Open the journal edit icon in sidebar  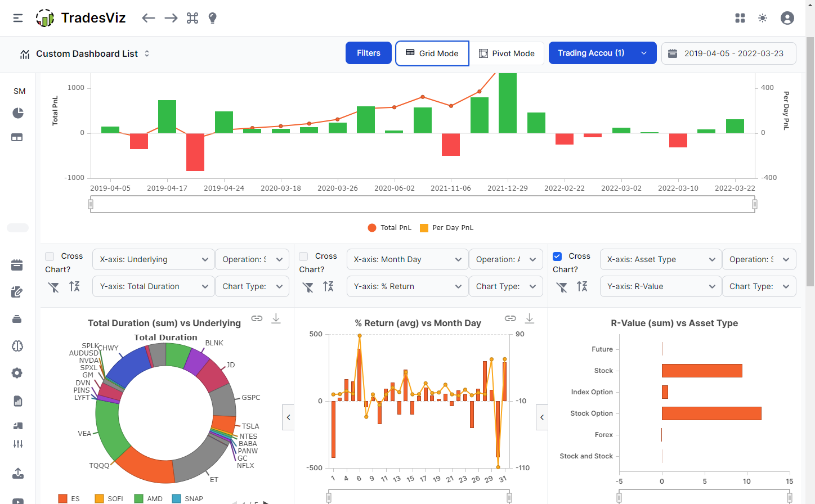17,291
